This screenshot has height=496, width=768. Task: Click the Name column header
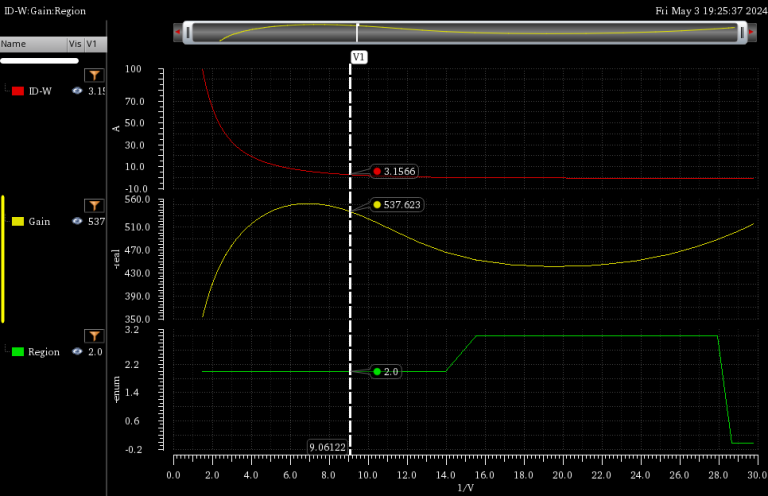(x=14, y=44)
